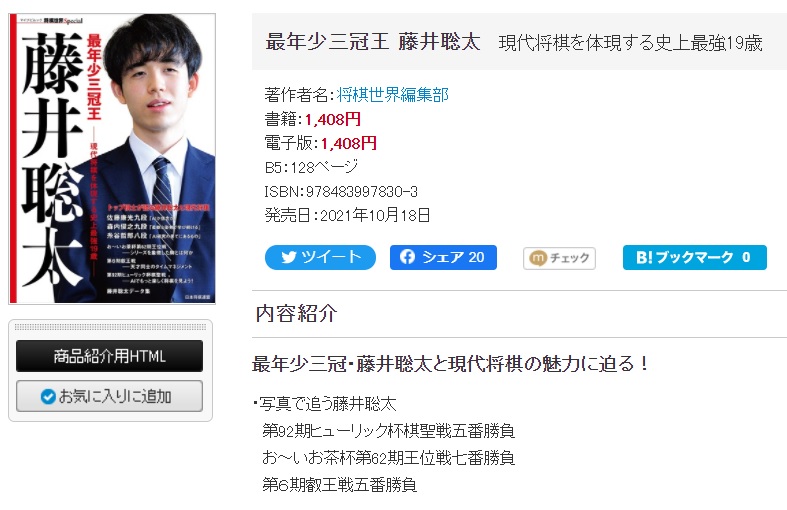Click the book title heading 最年少三冠王 藤井聡太
Image resolution: width=787 pixels, height=510 pixels.
(373, 42)
